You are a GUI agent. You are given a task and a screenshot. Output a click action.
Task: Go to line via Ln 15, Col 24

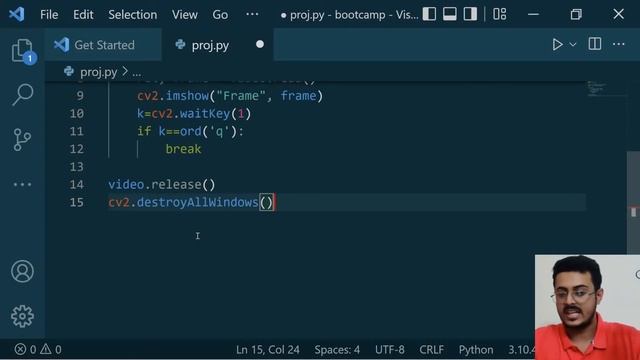tap(268, 350)
